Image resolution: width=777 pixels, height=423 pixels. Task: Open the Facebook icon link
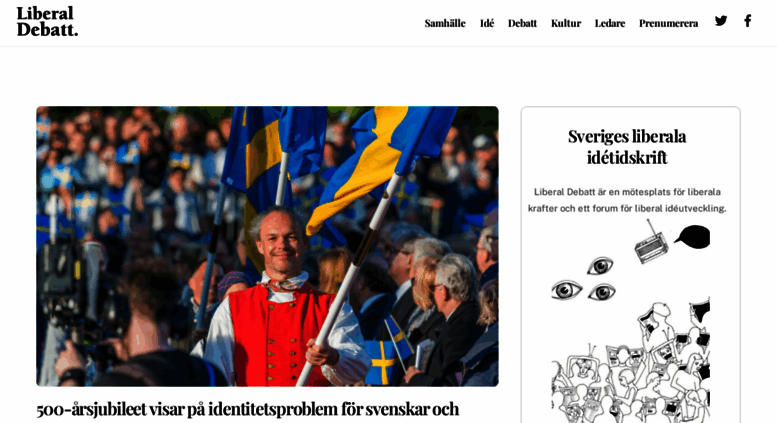747,21
